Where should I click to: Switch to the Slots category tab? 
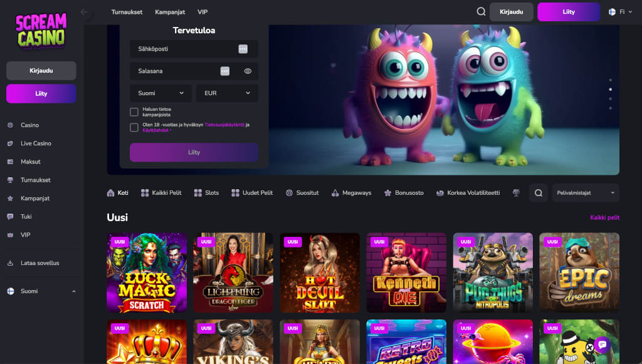[207, 193]
